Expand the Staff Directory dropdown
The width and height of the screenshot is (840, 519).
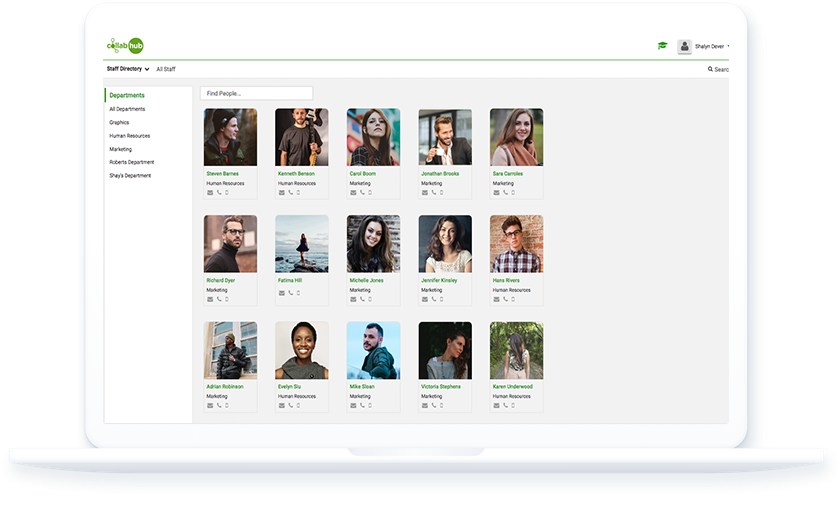tap(128, 69)
